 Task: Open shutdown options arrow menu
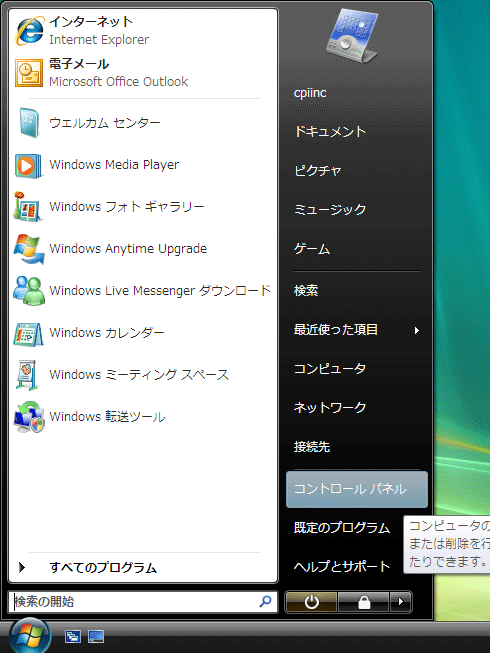tap(400, 602)
